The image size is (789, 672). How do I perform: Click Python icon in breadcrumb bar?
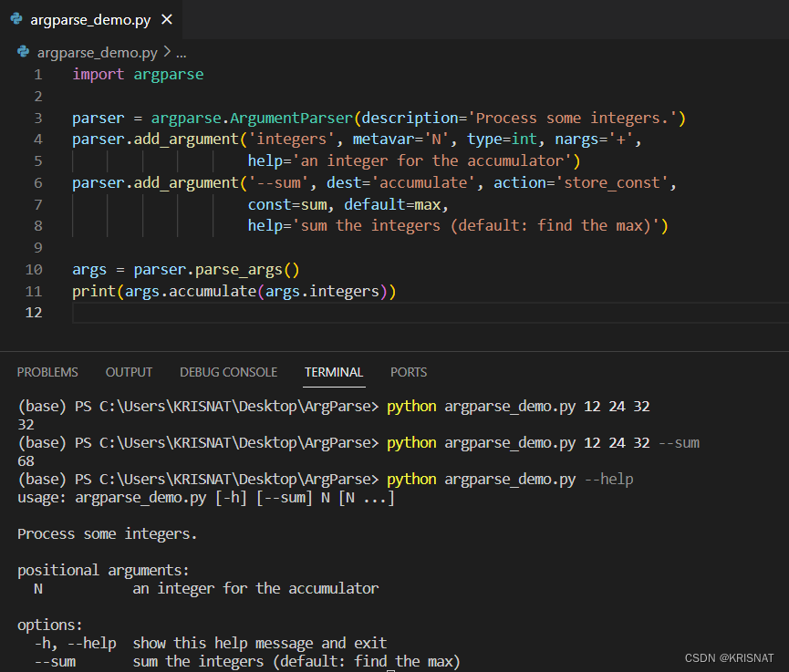[x=23, y=51]
